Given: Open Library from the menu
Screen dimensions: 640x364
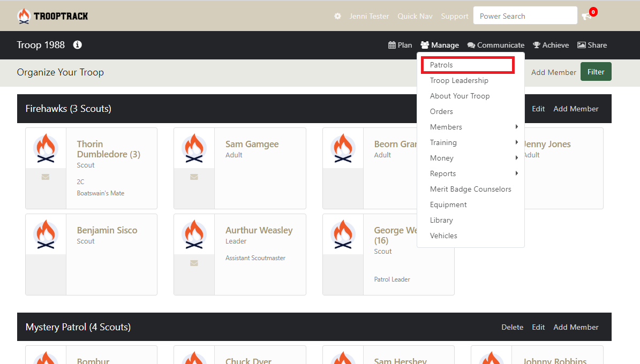Looking at the screenshot, I should pos(441,220).
